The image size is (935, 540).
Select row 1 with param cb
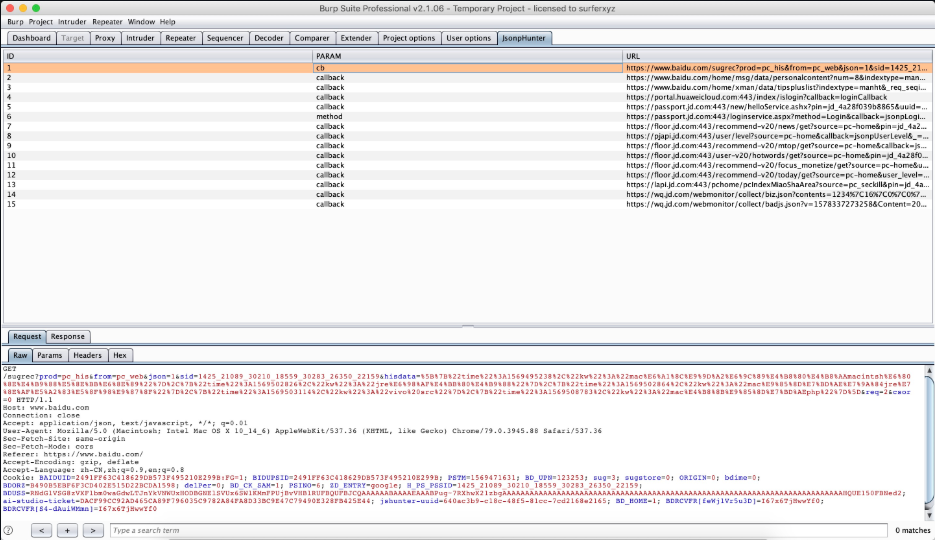tap(468, 68)
